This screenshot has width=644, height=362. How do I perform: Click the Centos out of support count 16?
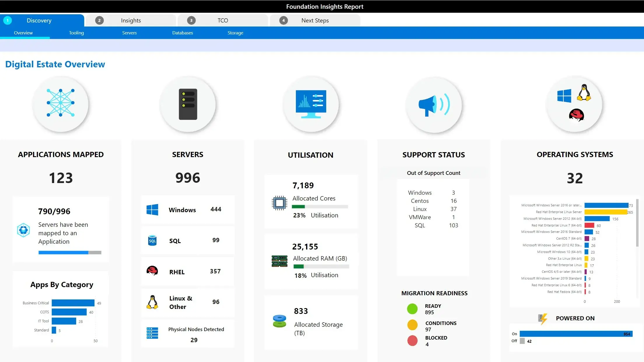pos(453,201)
